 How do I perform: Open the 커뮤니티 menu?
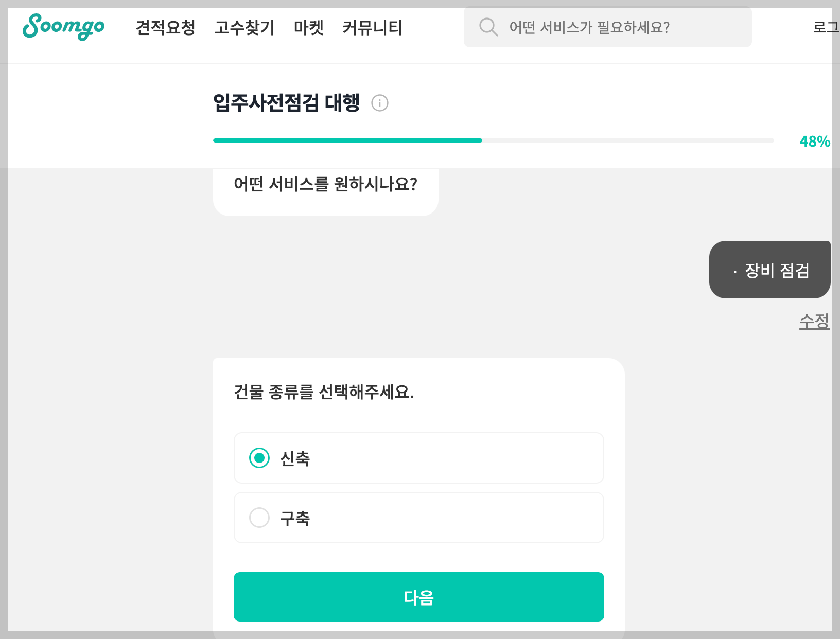372,28
